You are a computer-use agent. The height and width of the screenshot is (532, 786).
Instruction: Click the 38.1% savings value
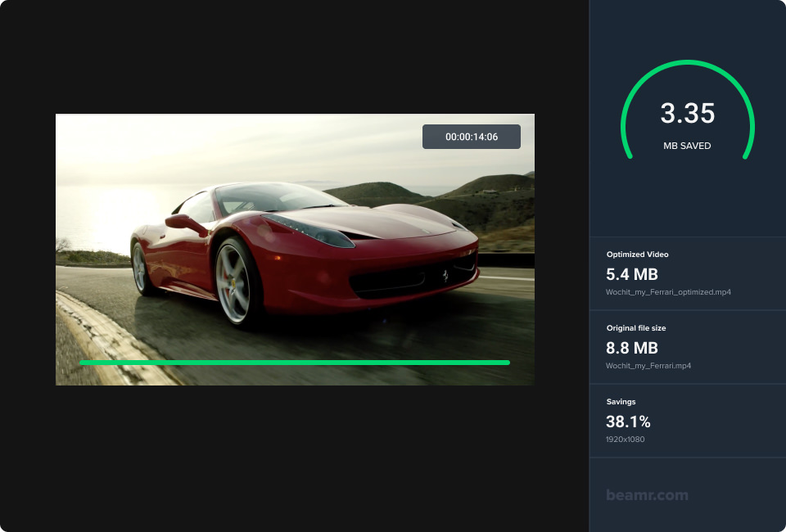pyautogui.click(x=628, y=422)
